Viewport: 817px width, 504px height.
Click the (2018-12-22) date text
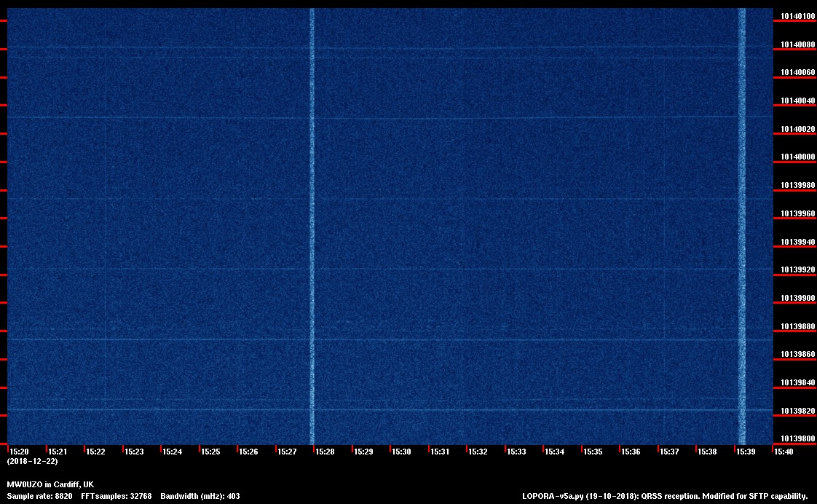pyautogui.click(x=32, y=461)
